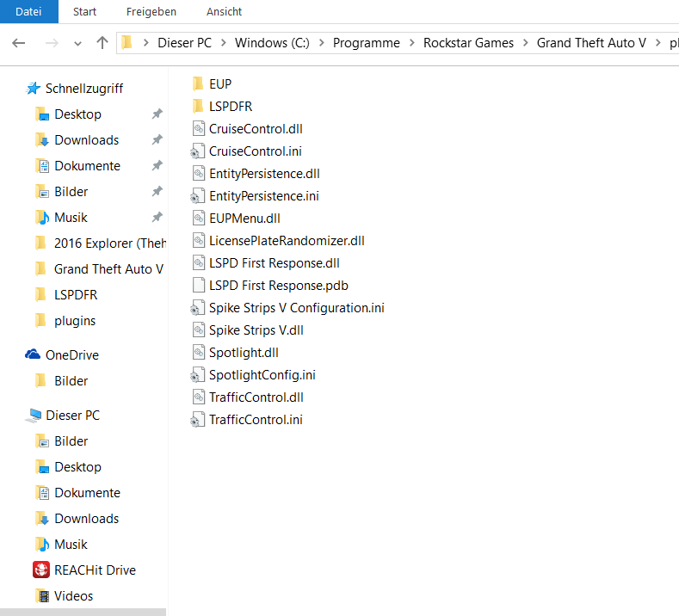The image size is (679, 616).
Task: Navigate to Rockstar Games in breadcrumb
Action: [468, 43]
